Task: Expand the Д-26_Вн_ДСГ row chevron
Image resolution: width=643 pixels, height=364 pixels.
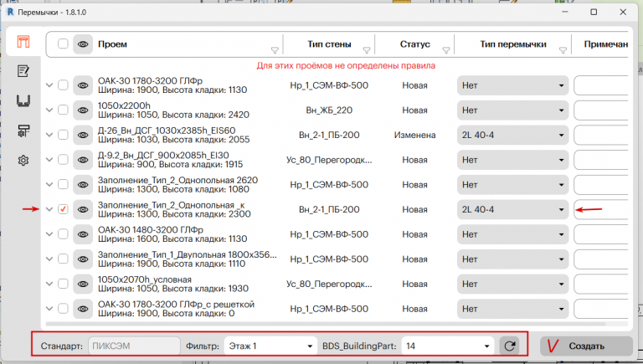Action: (x=49, y=135)
